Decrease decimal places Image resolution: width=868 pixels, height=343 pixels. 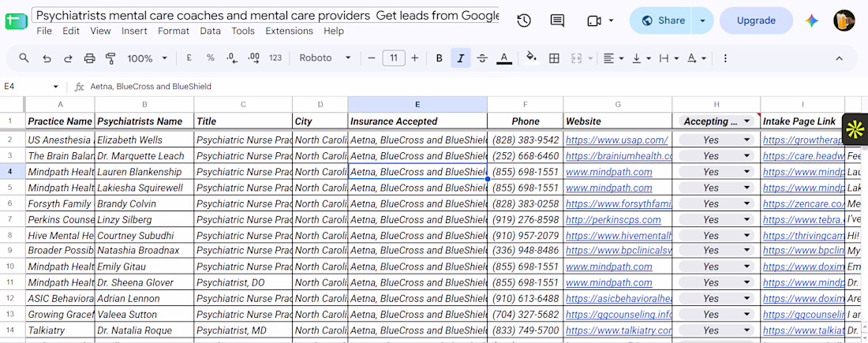coord(232,58)
